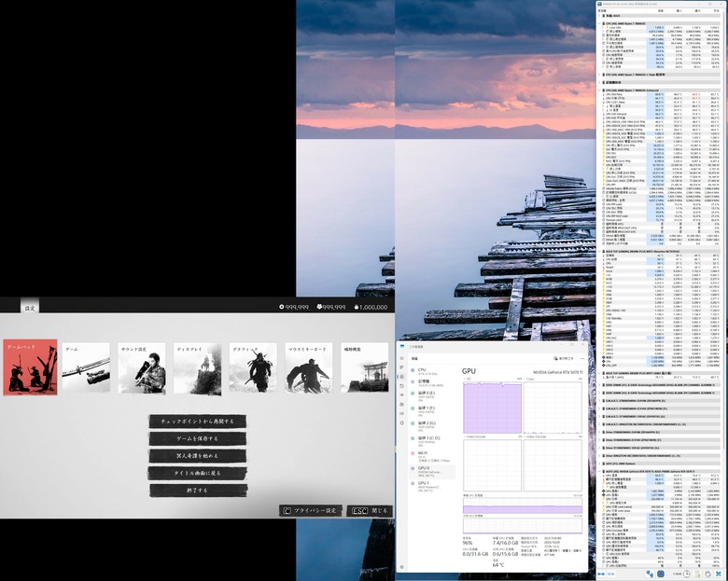Image resolution: width=728 pixels, height=581 pixels.
Task: Click 終了する button in game menu
Action: pos(198,490)
